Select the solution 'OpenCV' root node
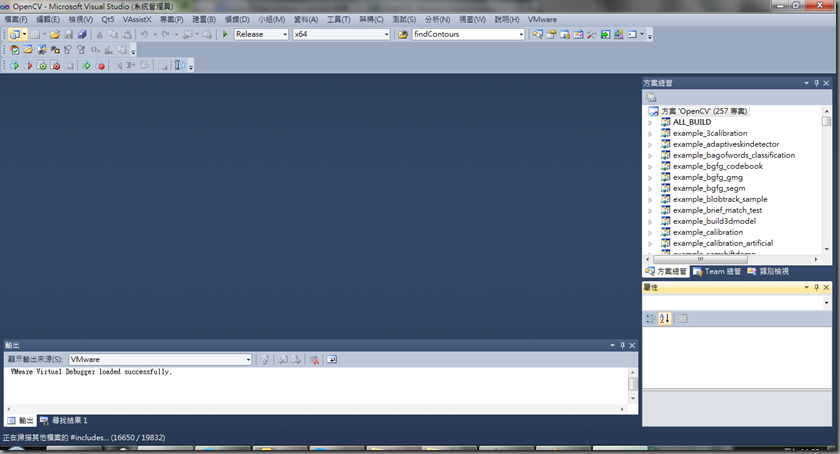This screenshot has width=840, height=454. 704,111
